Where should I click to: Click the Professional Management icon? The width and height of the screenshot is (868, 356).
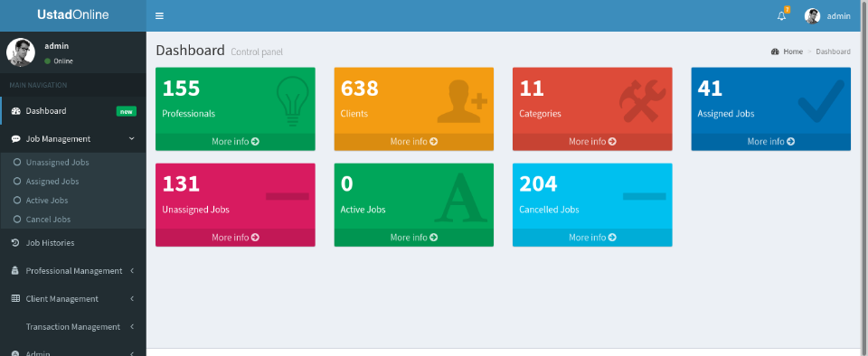pos(15,271)
